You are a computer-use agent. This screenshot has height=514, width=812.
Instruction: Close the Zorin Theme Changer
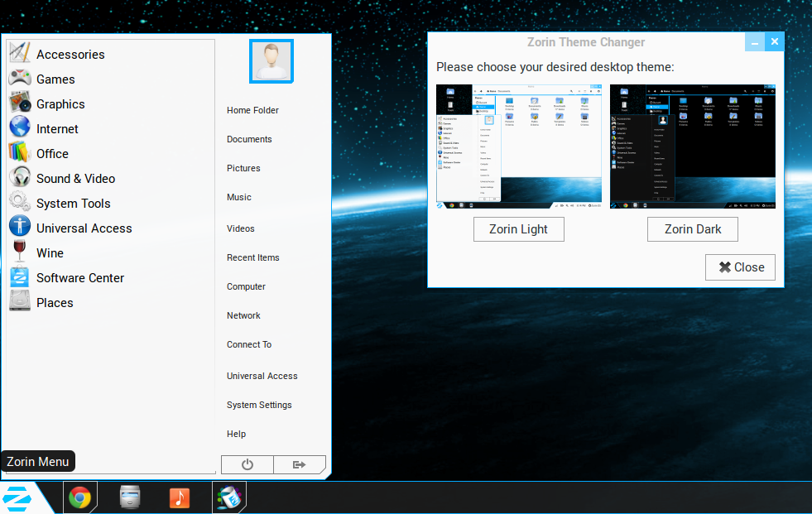[x=740, y=267]
